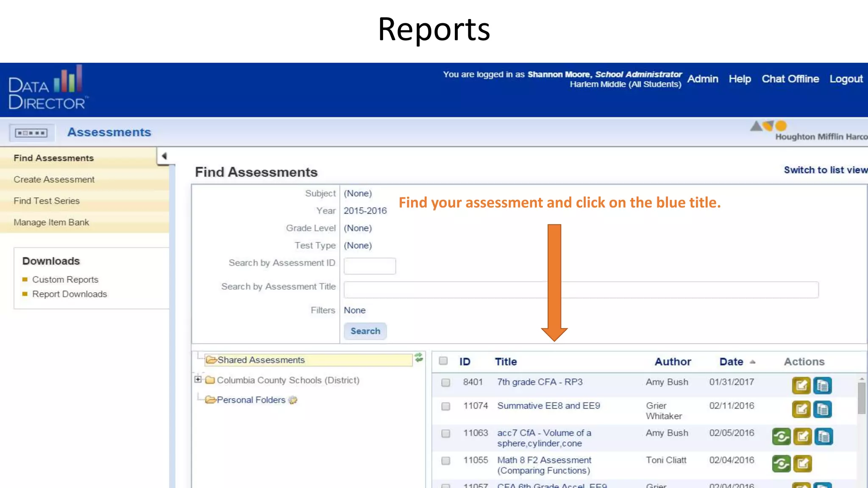This screenshot has height=488, width=868.
Task: Check the box for assessment 11055
Action: coord(445,460)
